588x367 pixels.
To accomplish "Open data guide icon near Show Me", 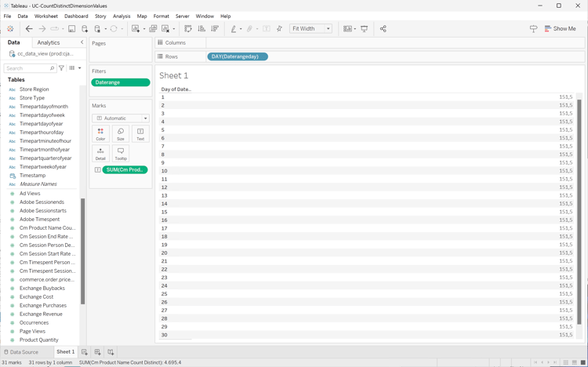I will [533, 29].
